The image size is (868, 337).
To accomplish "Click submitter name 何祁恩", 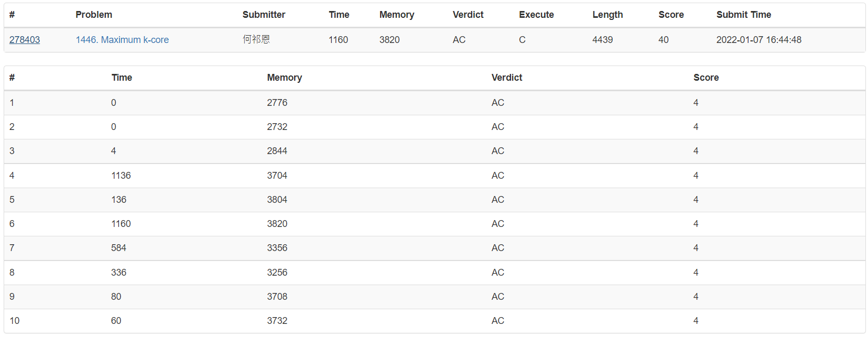I will click(256, 39).
